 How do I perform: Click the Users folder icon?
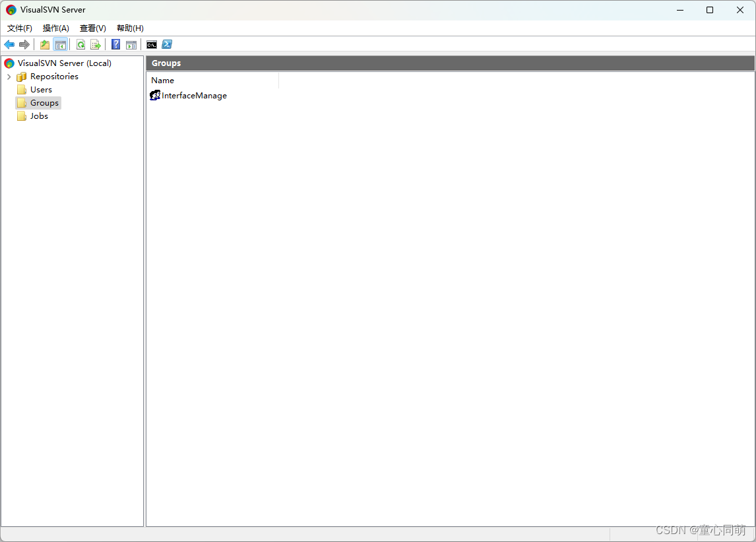pos(21,90)
